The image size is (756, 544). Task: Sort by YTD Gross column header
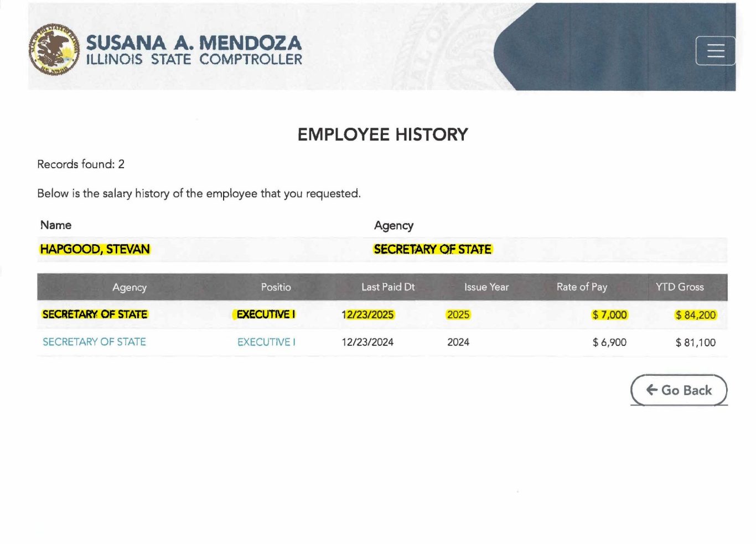(680, 287)
